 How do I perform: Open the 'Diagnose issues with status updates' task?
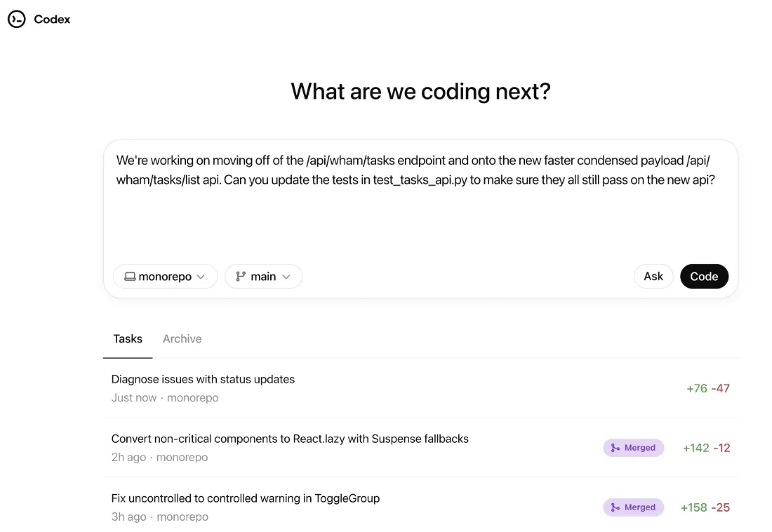pyautogui.click(x=203, y=379)
